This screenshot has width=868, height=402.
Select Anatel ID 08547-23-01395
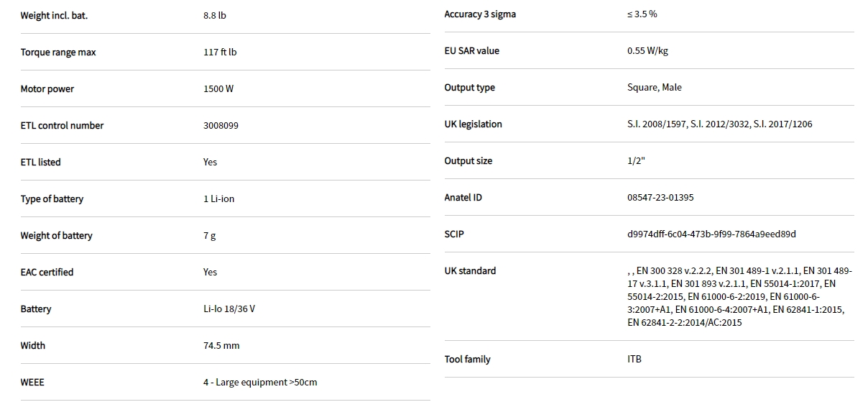[660, 198]
